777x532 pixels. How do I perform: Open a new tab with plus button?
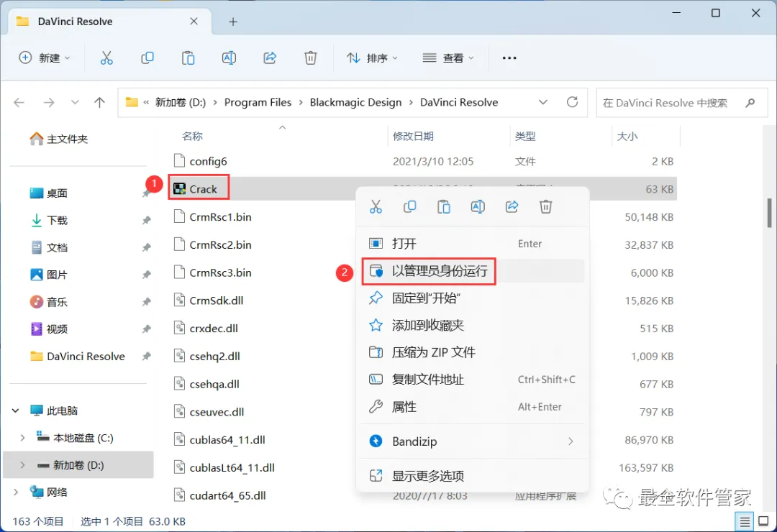click(233, 22)
